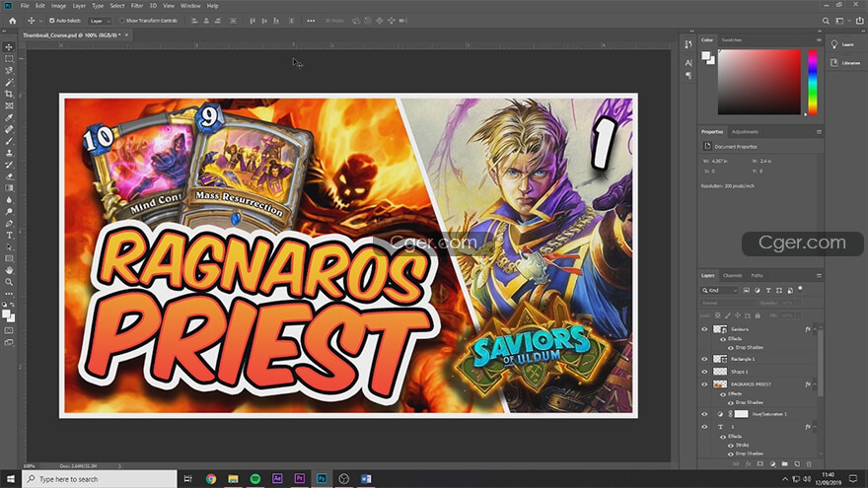
Task: Select the Magic Wand tool
Action: pyautogui.click(x=9, y=83)
